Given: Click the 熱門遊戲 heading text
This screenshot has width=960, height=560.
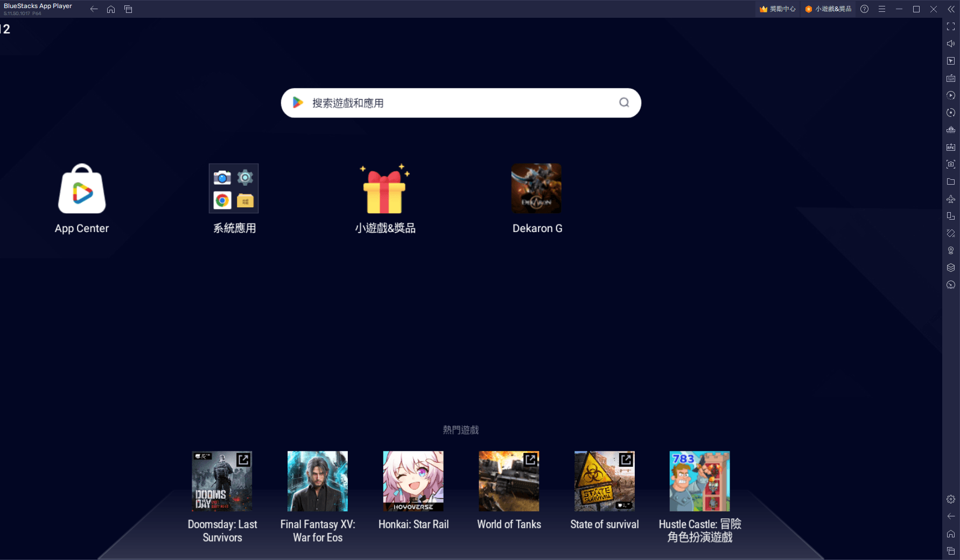Looking at the screenshot, I should tap(461, 430).
